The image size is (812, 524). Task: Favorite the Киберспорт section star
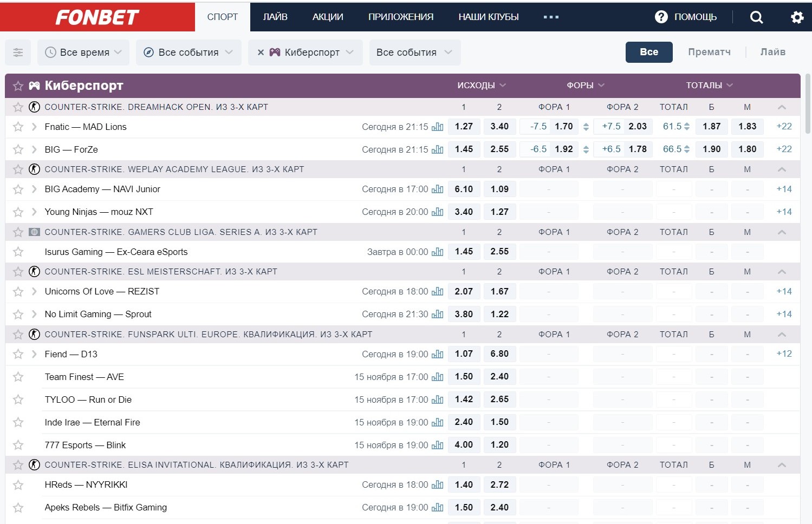(x=18, y=86)
